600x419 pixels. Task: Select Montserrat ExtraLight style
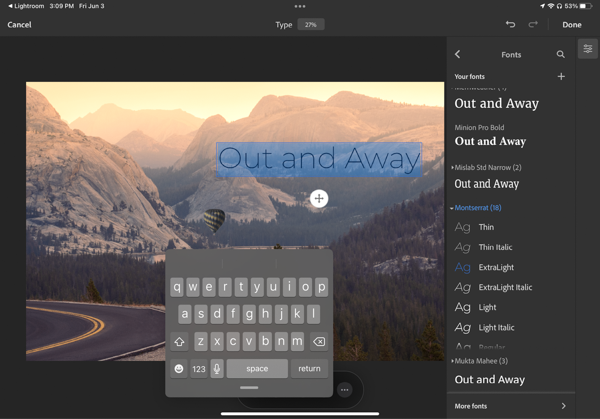[x=511, y=267]
